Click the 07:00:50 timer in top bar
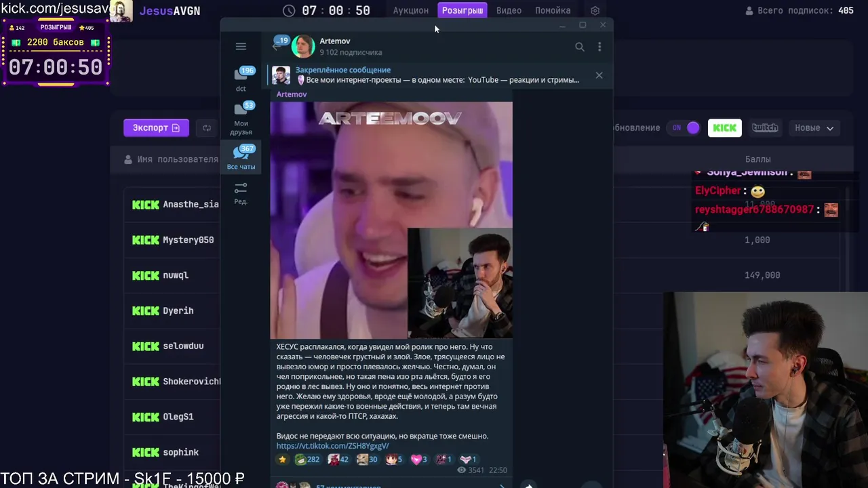Image resolution: width=868 pixels, height=488 pixels. pyautogui.click(x=336, y=11)
